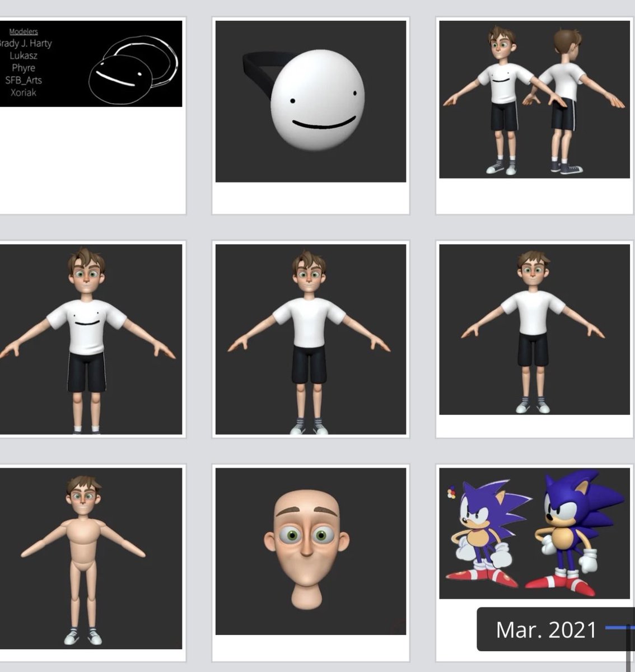The width and height of the screenshot is (635, 672).
Task: Open the unclothed body base model image
Action: tap(91, 558)
